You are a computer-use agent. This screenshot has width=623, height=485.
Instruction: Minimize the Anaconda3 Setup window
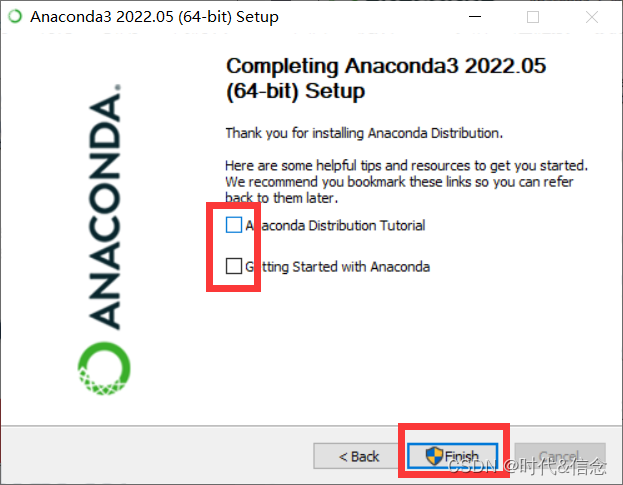click(475, 17)
